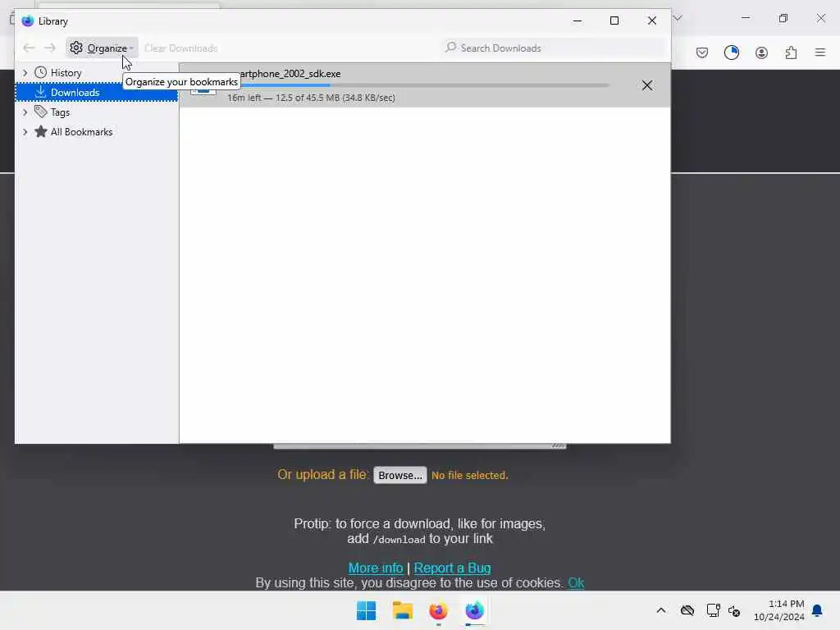Click the Library forward arrow
The width and height of the screenshot is (840, 630).
pos(50,48)
